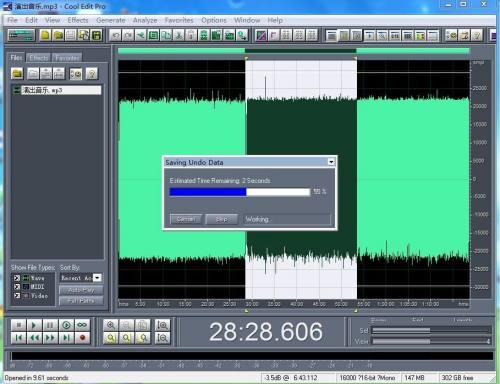Click the Auto-Play button
The height and width of the screenshot is (384, 500).
(x=81, y=290)
